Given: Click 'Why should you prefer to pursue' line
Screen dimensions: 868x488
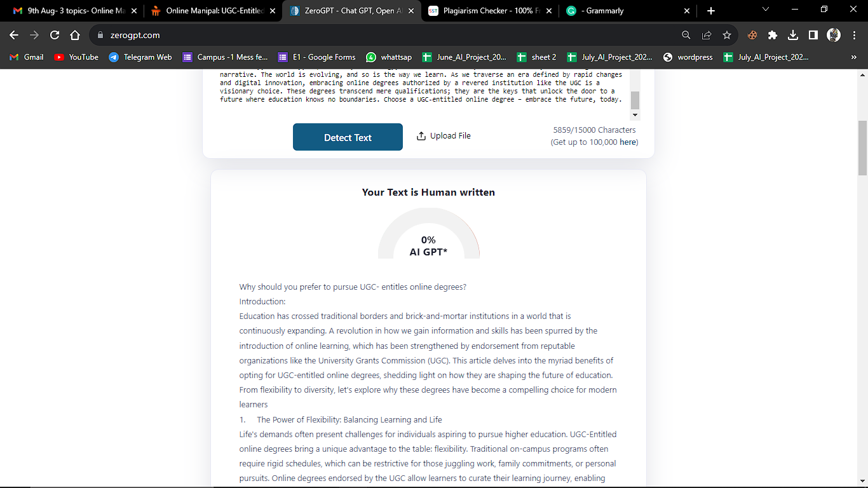Looking at the screenshot, I should [x=353, y=287].
